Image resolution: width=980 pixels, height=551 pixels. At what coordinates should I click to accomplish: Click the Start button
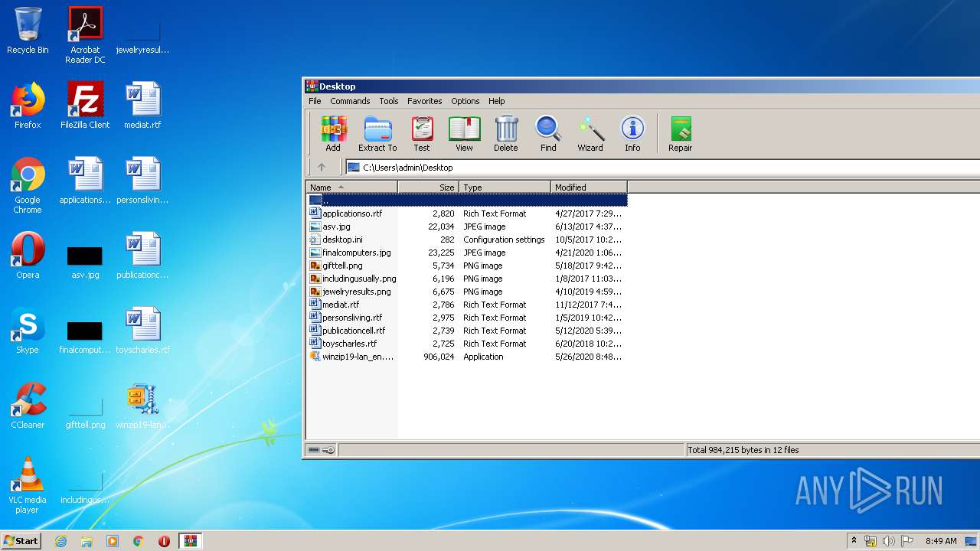point(21,540)
